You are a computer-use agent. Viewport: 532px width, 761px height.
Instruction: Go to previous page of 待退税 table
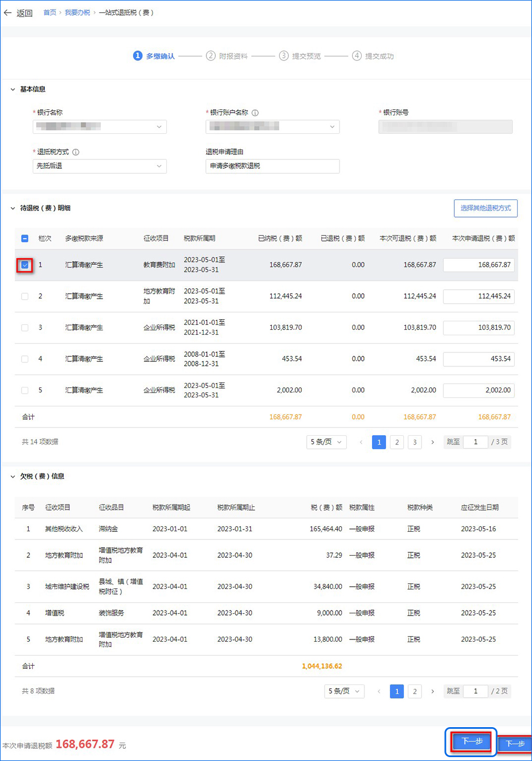[361, 442]
